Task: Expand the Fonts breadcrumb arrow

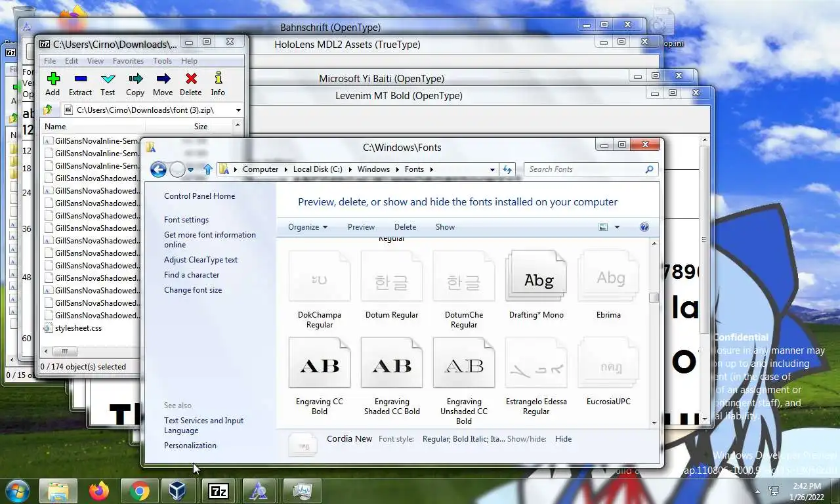Action: (431, 169)
